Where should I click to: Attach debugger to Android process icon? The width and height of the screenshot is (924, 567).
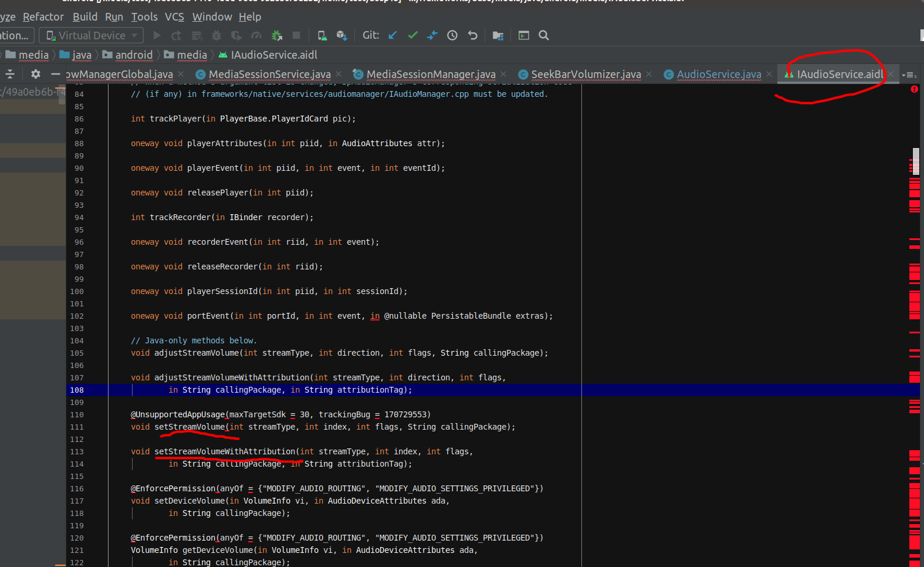277,35
